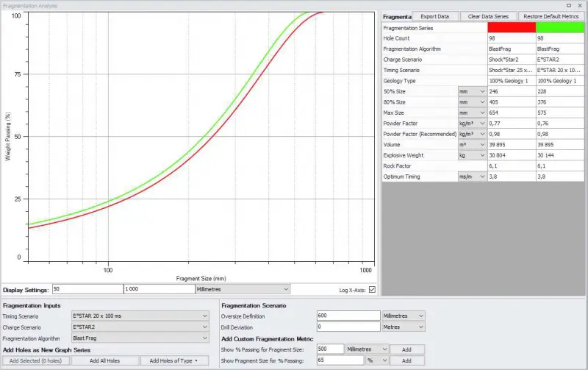Add the % Passing for Fragment Size metric
588x370 pixels.
(406, 349)
